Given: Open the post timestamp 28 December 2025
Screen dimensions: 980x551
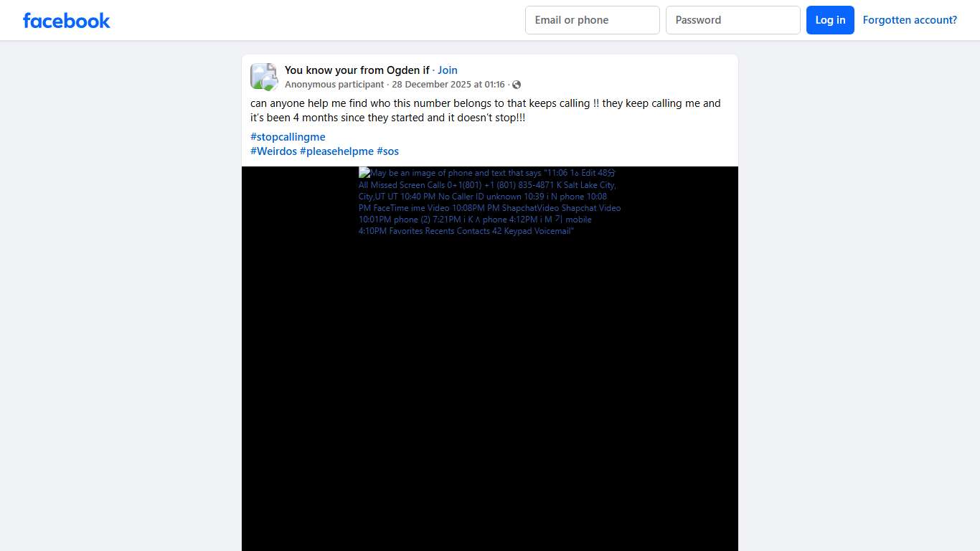Looking at the screenshot, I should click(448, 85).
